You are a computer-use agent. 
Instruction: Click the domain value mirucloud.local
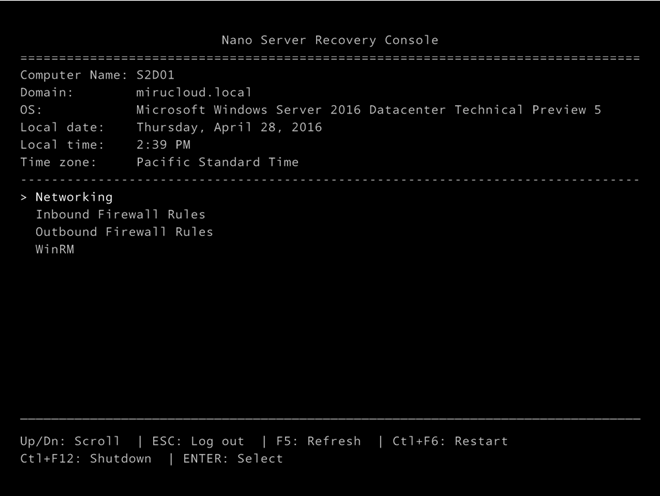[194, 92]
